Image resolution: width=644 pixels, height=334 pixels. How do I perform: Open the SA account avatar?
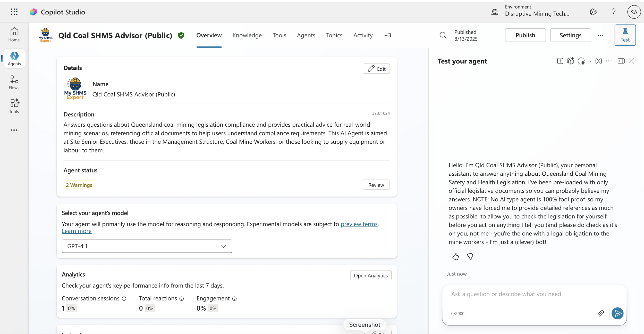point(634,12)
